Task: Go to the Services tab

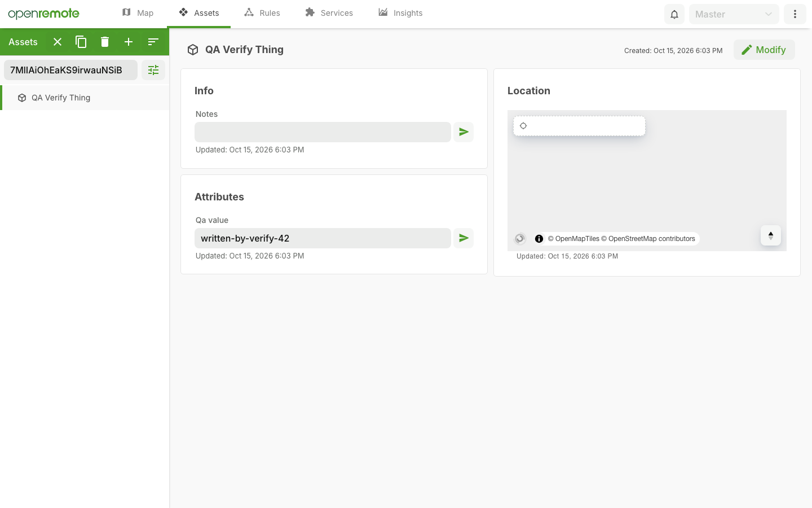Action: [329, 13]
